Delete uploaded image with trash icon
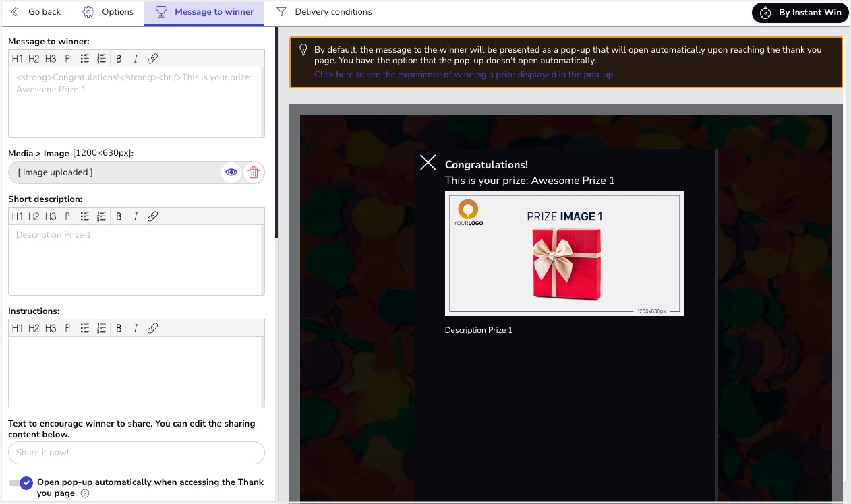This screenshot has height=504, width=851. [x=254, y=172]
